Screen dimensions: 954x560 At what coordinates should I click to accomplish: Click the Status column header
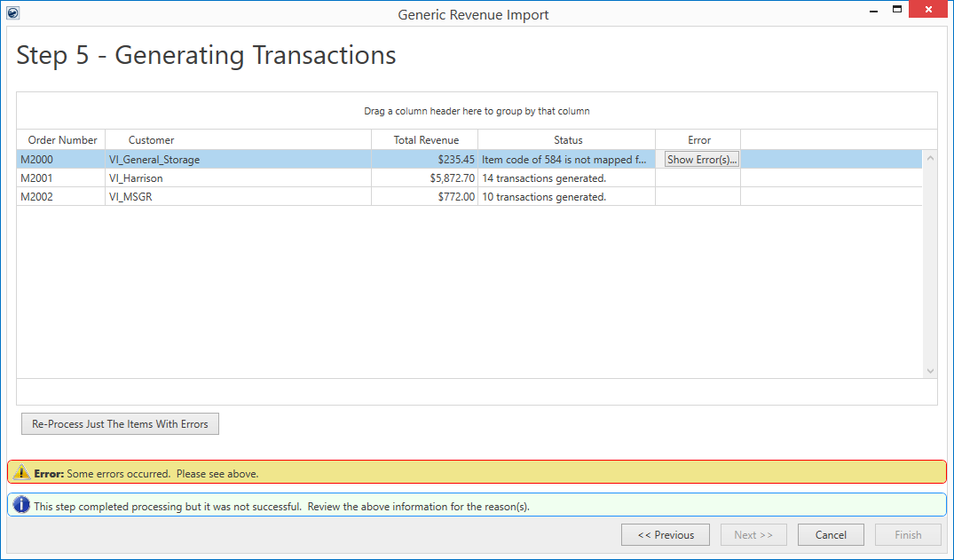point(568,140)
